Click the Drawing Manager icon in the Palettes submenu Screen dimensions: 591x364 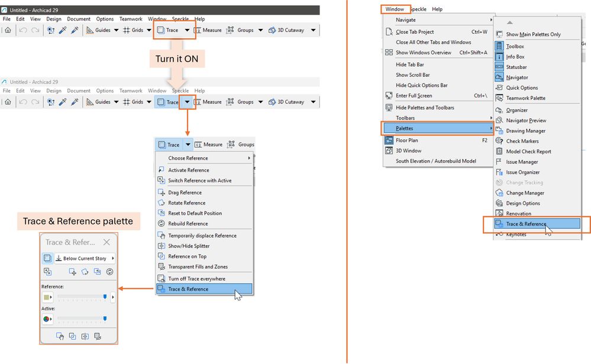(499, 131)
